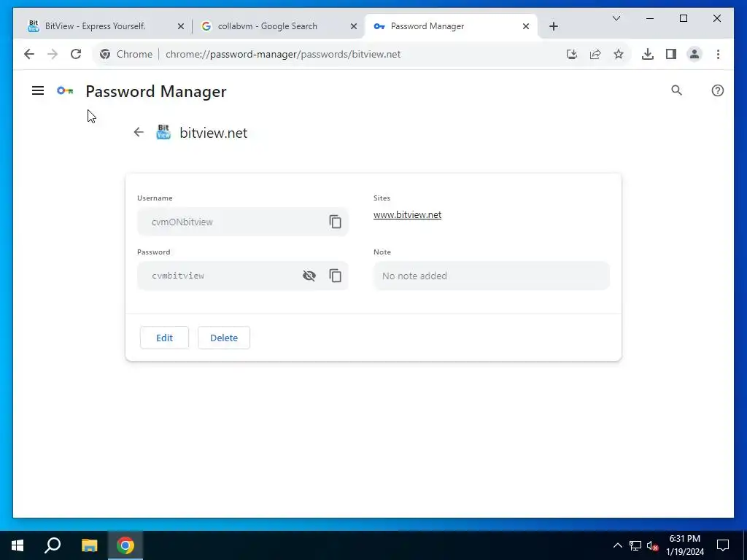Screen dimensions: 747x560
Task: Click the bitview.net heading text
Action: pos(214,133)
